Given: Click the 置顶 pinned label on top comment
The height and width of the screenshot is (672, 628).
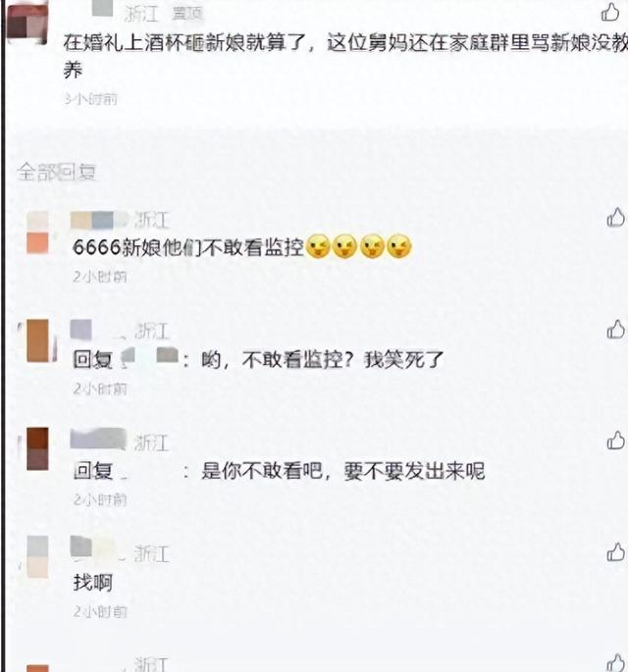Looking at the screenshot, I should coord(186,14).
